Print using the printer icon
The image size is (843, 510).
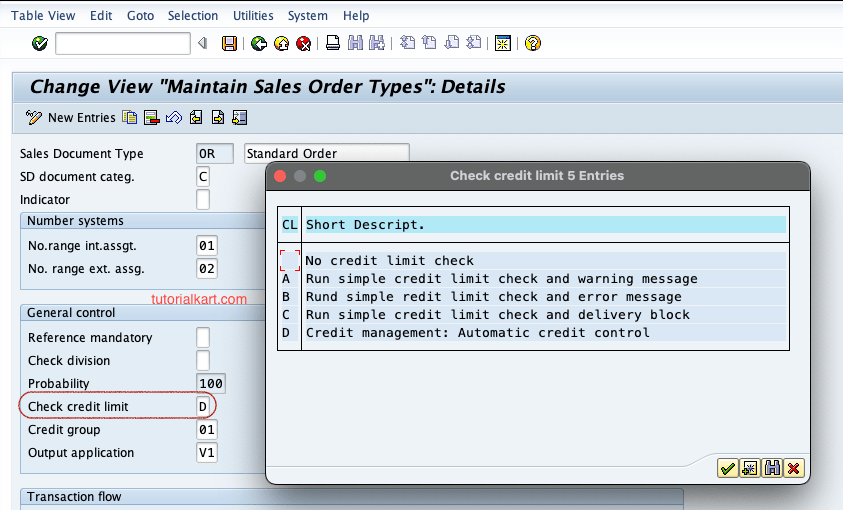(x=333, y=43)
